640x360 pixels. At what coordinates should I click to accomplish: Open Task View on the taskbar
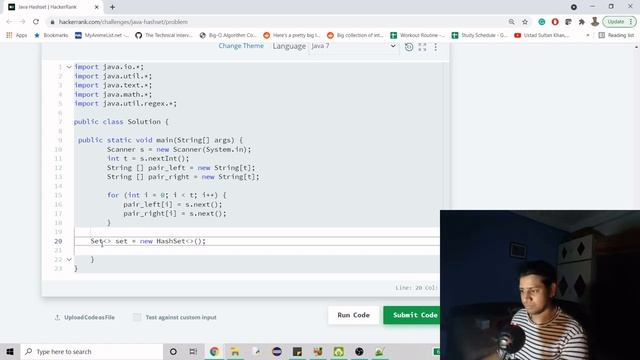(193, 351)
